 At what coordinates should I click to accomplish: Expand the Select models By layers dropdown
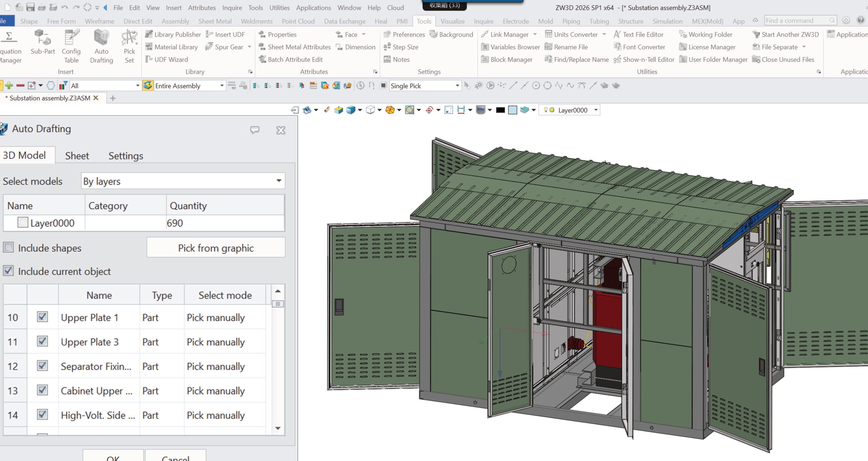click(183, 181)
